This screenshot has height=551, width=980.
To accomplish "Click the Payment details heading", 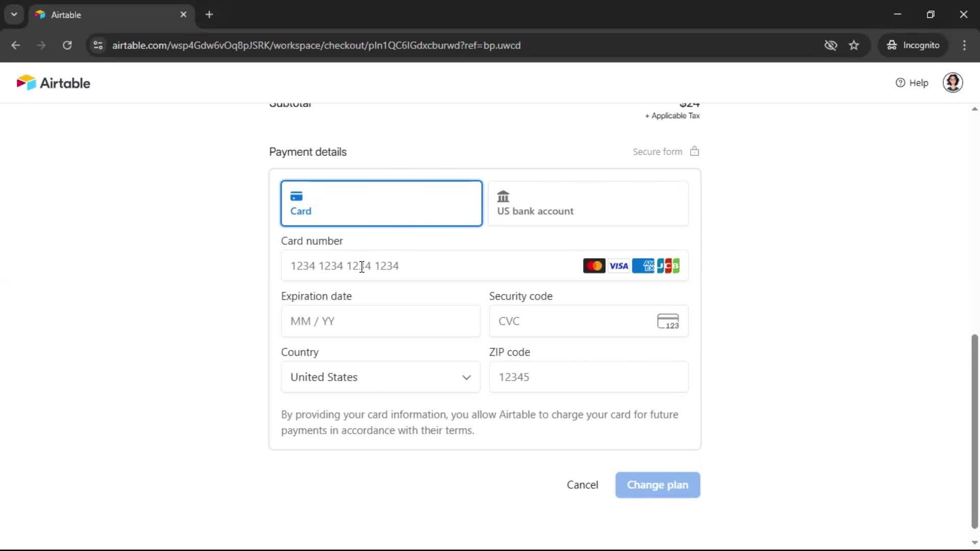I will tap(308, 152).
